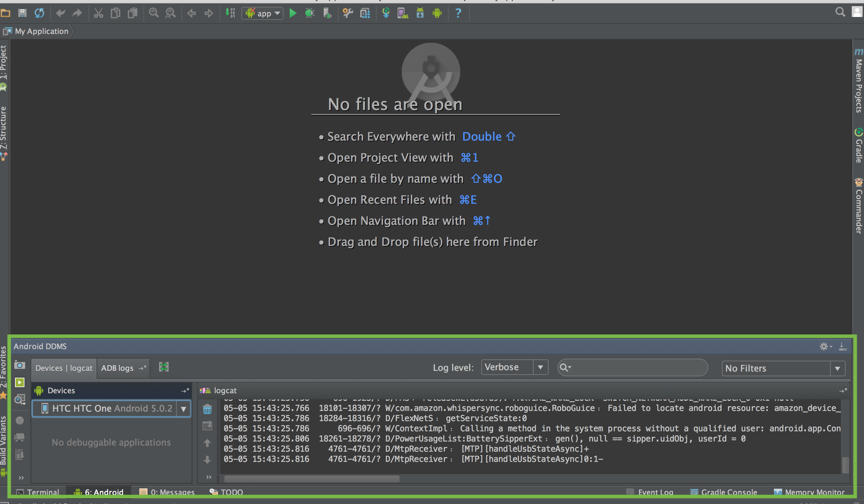Save all with the floppy disk icon

[x=22, y=13]
